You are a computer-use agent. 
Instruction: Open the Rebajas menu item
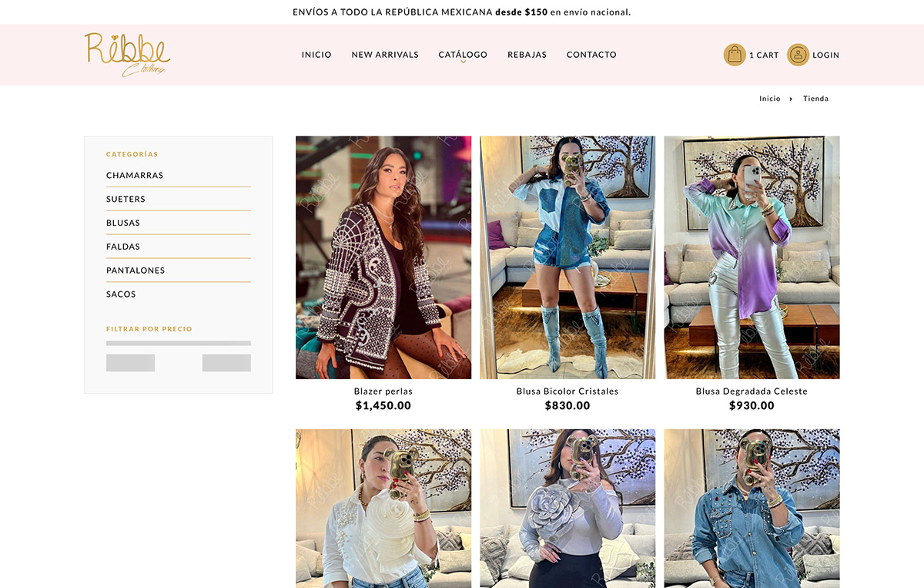point(527,55)
